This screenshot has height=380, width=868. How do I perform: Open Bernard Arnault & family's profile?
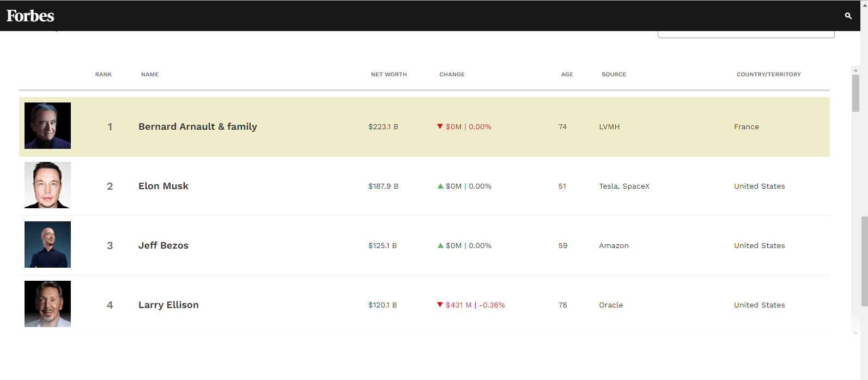tap(197, 126)
